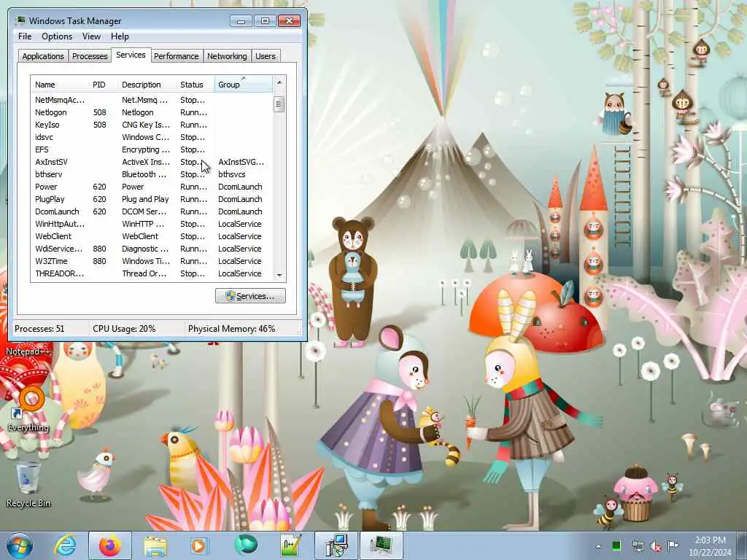Click the installer program taskbar icon
This screenshot has width=747, height=560.
click(336, 545)
